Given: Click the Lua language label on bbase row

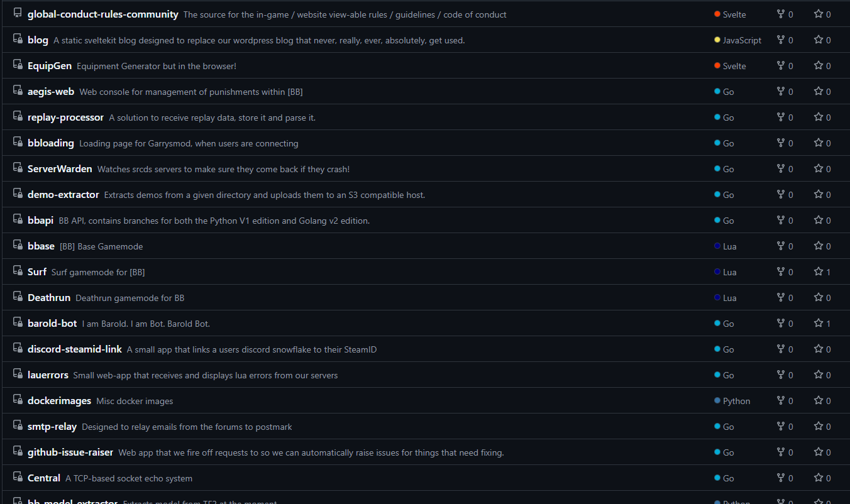Looking at the screenshot, I should coord(729,246).
